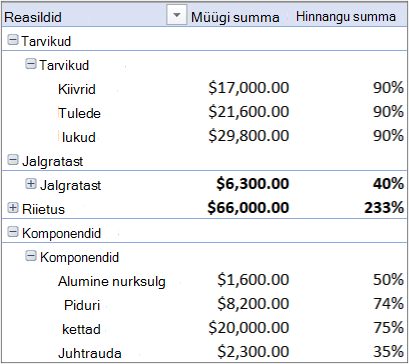Select the Piduri row label

pos(82,305)
